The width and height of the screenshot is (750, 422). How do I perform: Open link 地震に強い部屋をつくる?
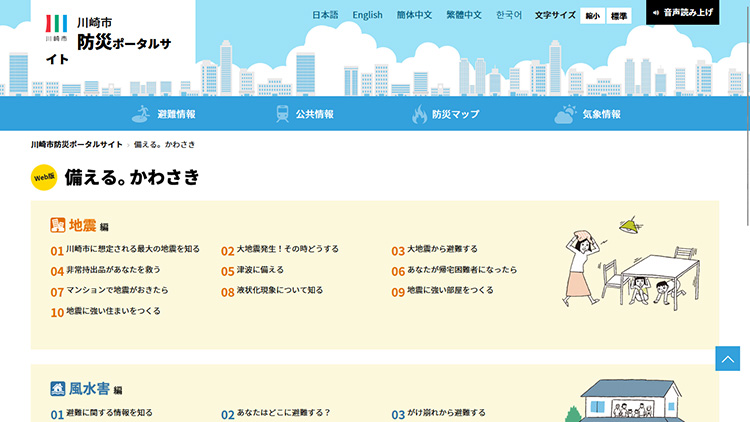(x=449, y=291)
